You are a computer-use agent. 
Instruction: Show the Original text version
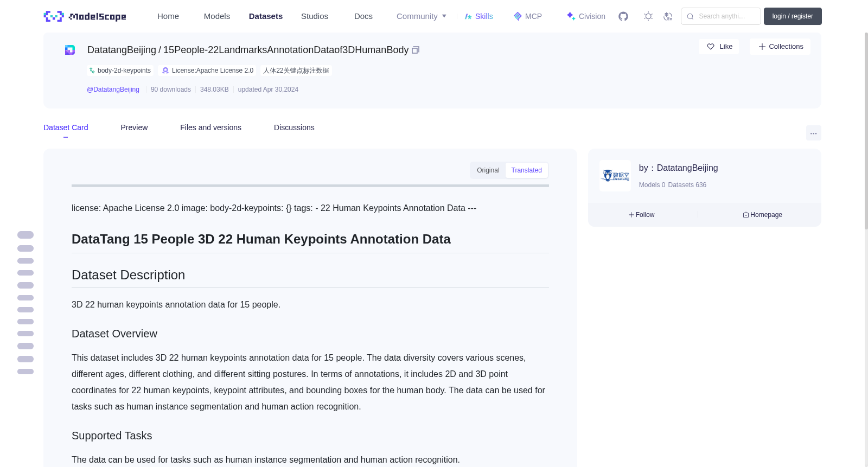click(488, 170)
